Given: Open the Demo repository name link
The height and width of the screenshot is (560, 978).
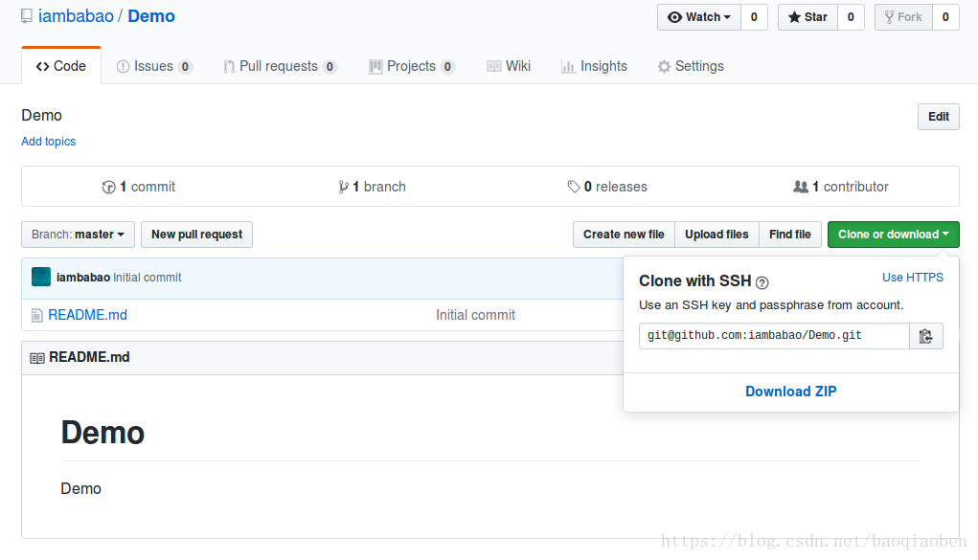Looking at the screenshot, I should (x=151, y=16).
